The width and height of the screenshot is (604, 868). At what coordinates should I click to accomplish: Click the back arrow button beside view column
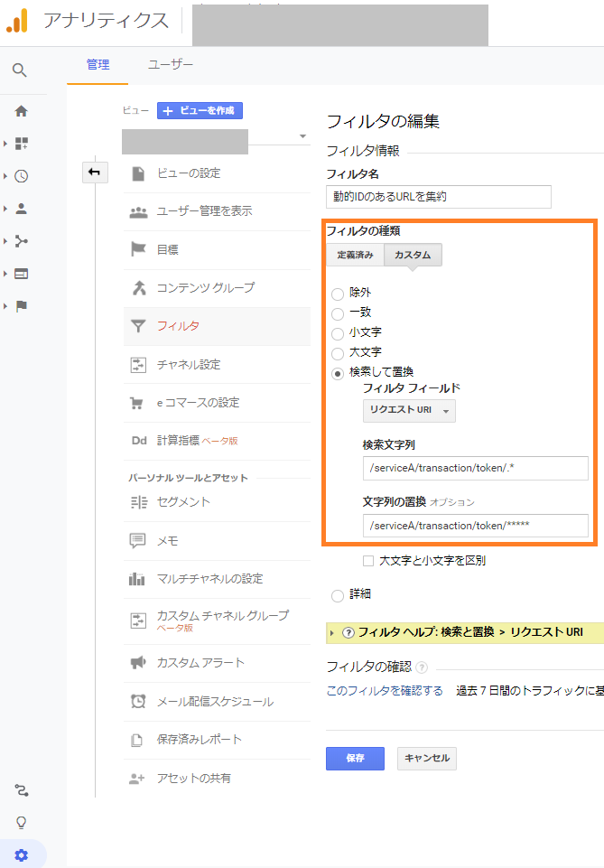click(94, 172)
